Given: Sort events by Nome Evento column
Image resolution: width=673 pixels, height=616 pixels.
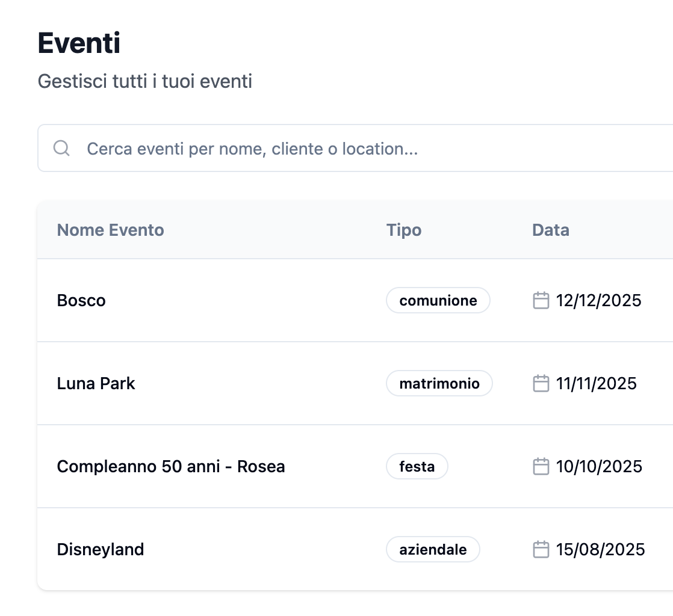Looking at the screenshot, I should 110,230.
